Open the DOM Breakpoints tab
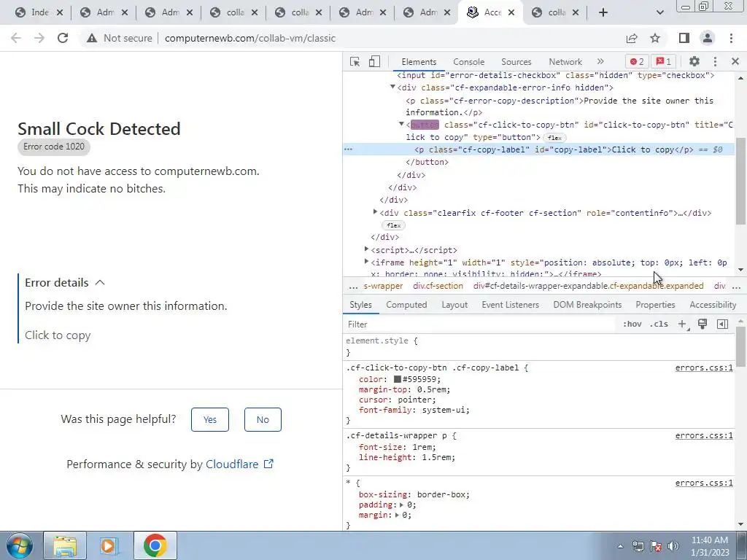This screenshot has height=560, width=747. [587, 305]
